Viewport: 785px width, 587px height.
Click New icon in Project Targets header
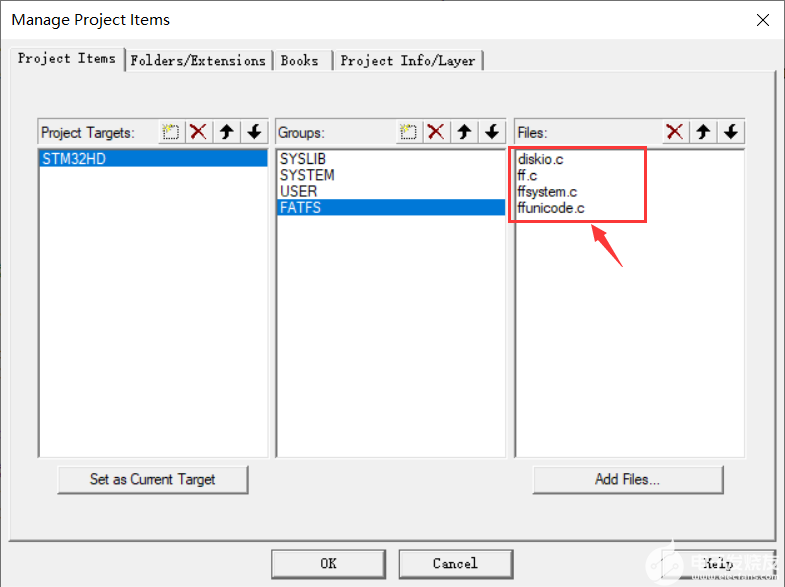coord(171,132)
